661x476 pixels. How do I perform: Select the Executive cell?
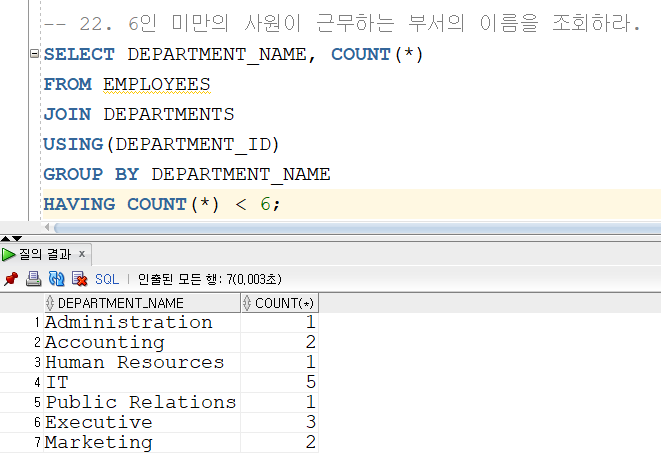point(142,422)
